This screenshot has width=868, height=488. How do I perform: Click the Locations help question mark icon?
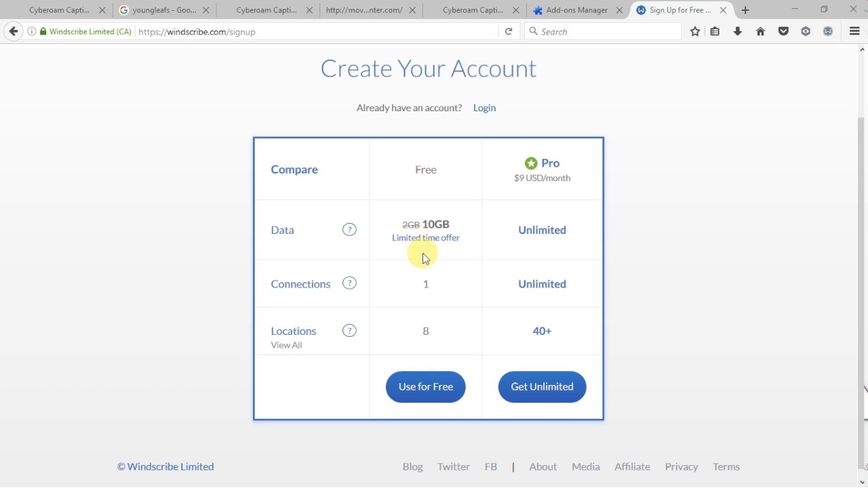[x=349, y=331]
